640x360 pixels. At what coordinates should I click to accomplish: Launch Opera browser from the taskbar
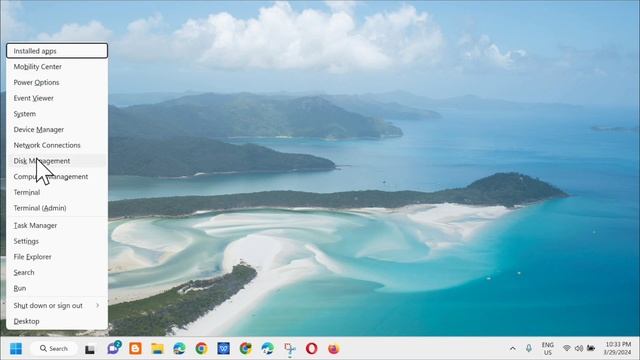tap(311, 349)
